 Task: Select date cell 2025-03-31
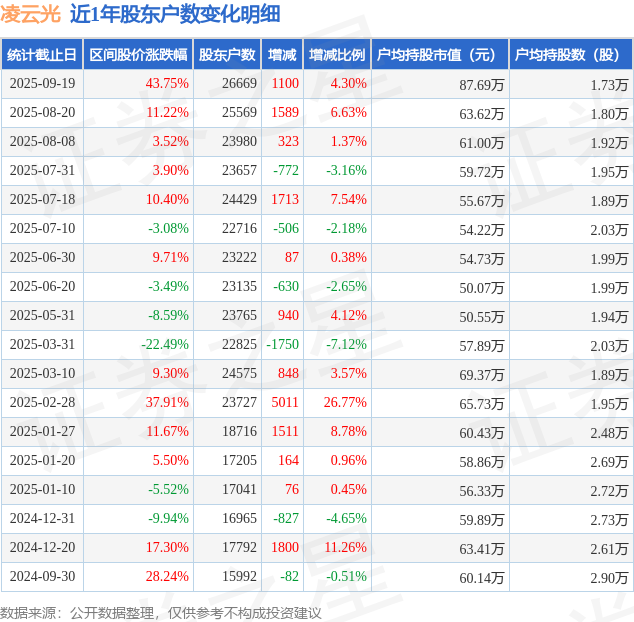click(x=42, y=345)
